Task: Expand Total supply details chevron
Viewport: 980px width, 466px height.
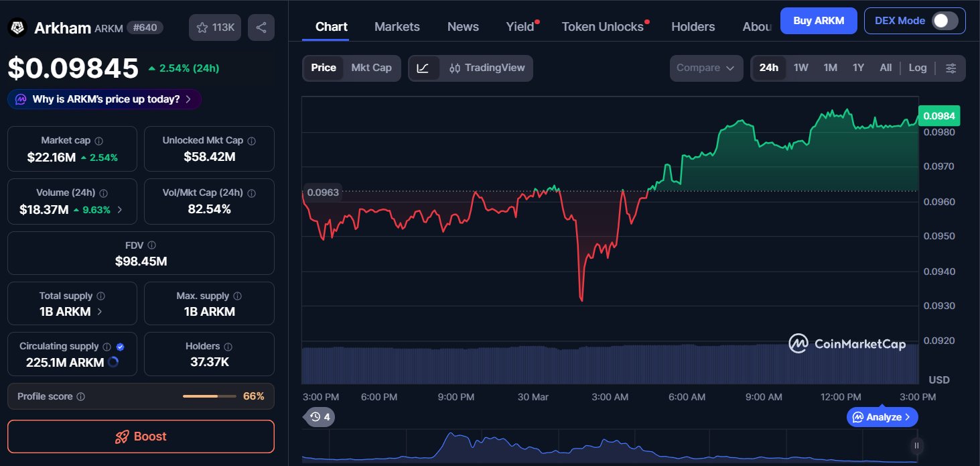Action: click(100, 311)
